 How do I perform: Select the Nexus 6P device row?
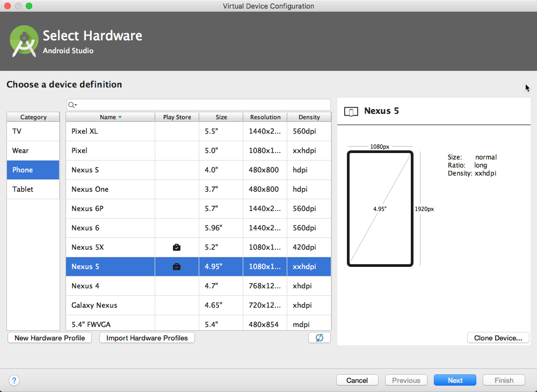(199, 208)
